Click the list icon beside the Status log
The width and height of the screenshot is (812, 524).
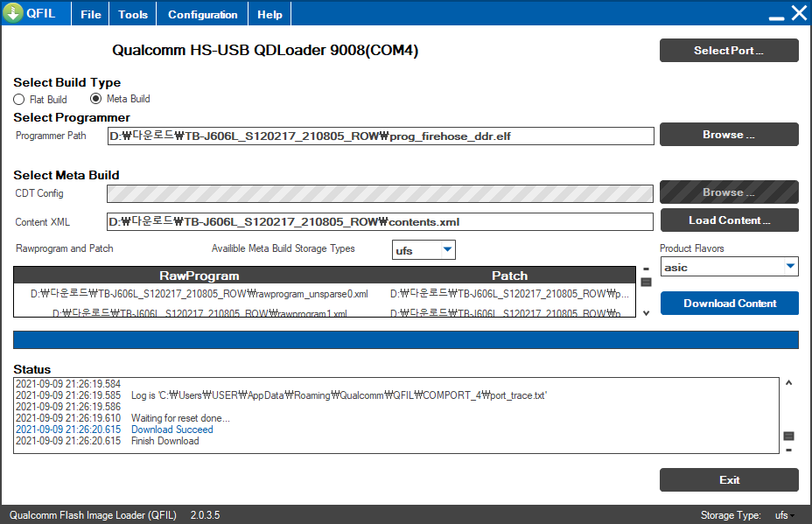click(788, 436)
